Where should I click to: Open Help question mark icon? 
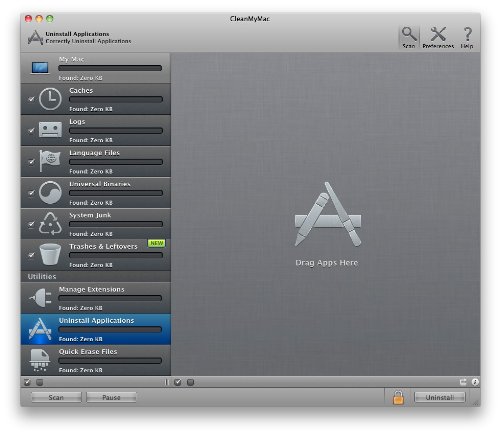tap(467, 34)
